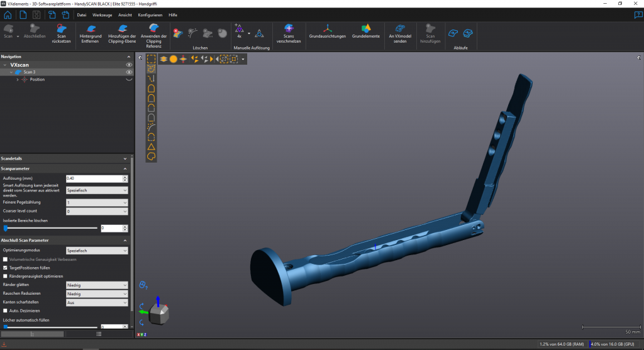Enable Rändergenauigkeit optimieren checkbox
The width and height of the screenshot is (644, 350).
tap(6, 276)
